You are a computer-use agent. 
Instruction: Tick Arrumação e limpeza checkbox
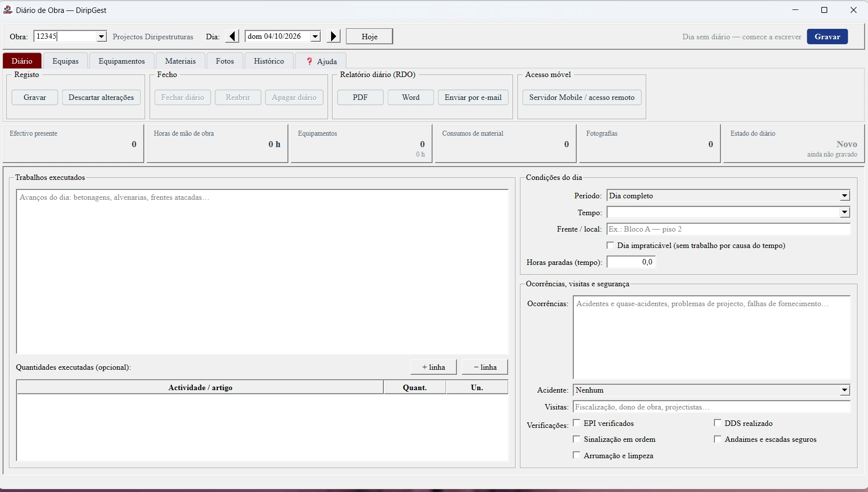click(x=577, y=455)
